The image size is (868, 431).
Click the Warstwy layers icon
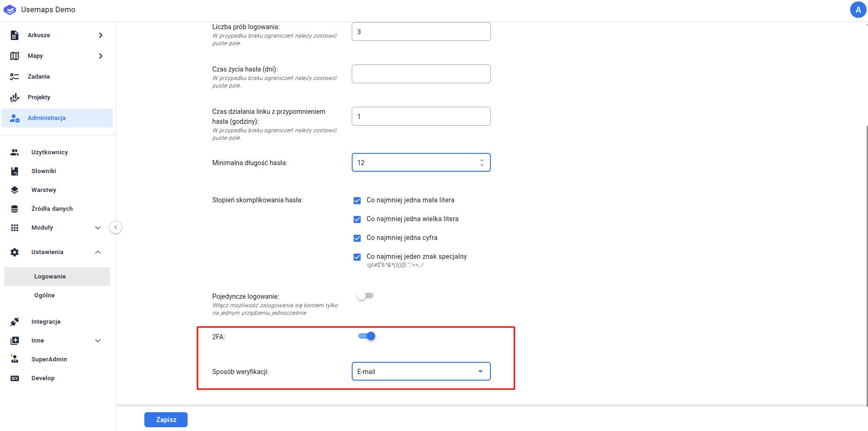(x=15, y=190)
